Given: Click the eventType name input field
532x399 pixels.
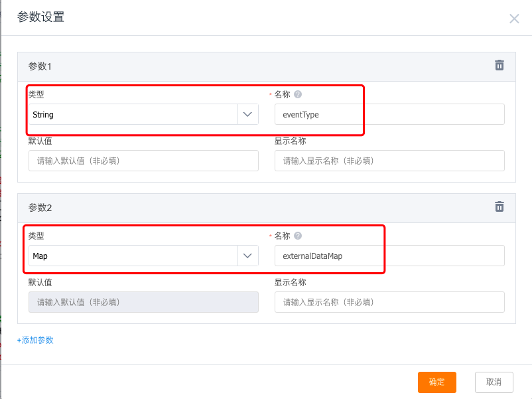Looking at the screenshot, I should pos(389,114).
